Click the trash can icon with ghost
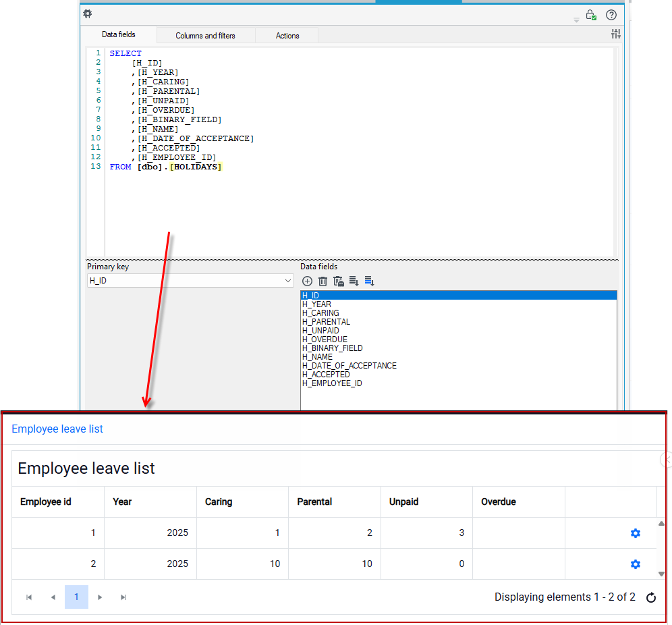Image resolution: width=672 pixels, height=625 pixels. coord(339,281)
